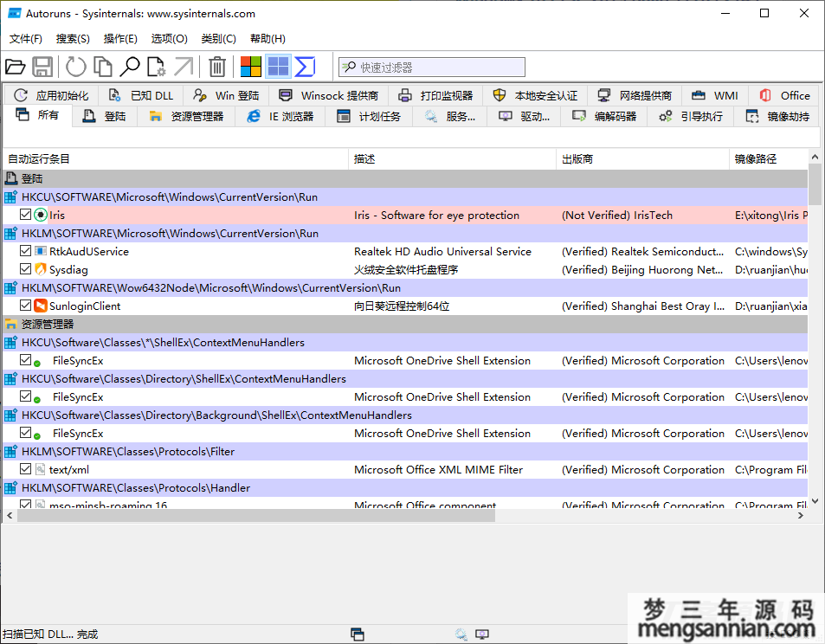Click the RtkAudUService entry icon
The image size is (825, 644).
point(41,251)
